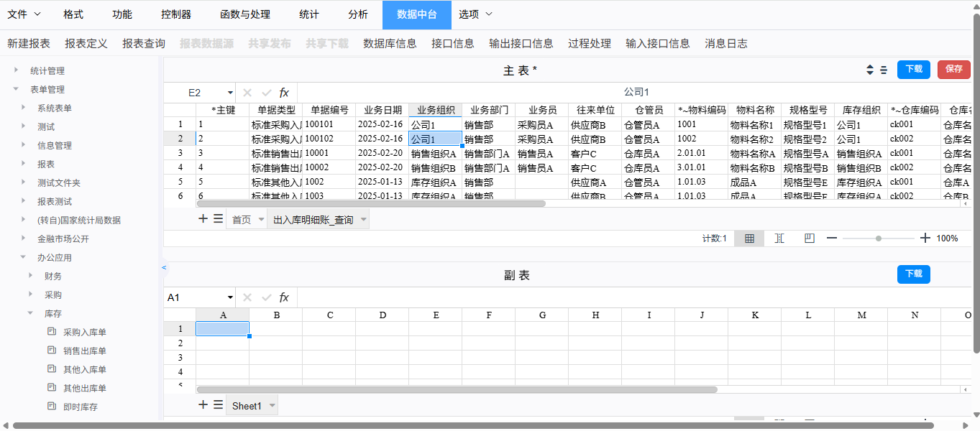
Task: Click the fx function icon in 主表
Action: click(284, 93)
